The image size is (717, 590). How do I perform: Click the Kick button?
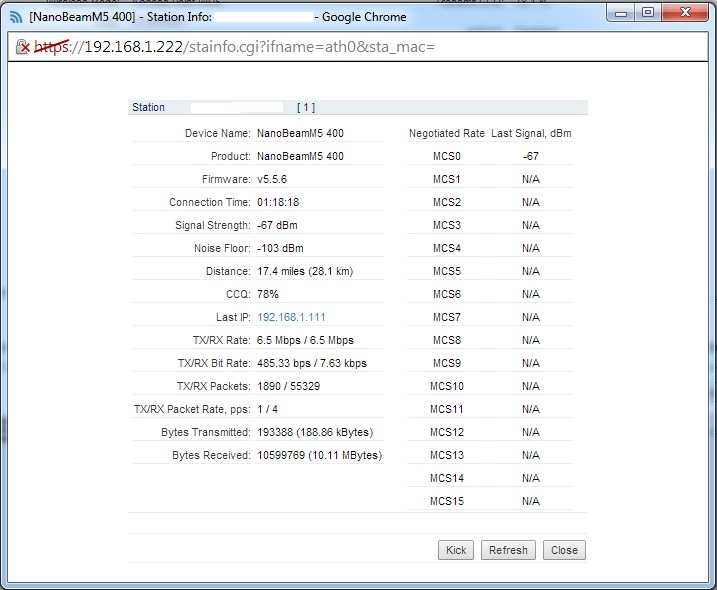pos(456,550)
